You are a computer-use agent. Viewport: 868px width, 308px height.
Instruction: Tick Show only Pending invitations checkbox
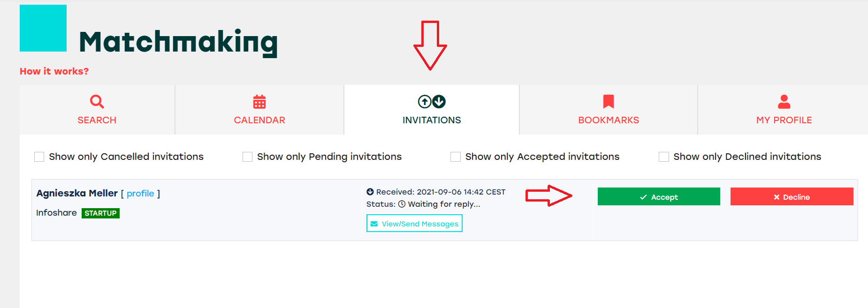point(247,157)
